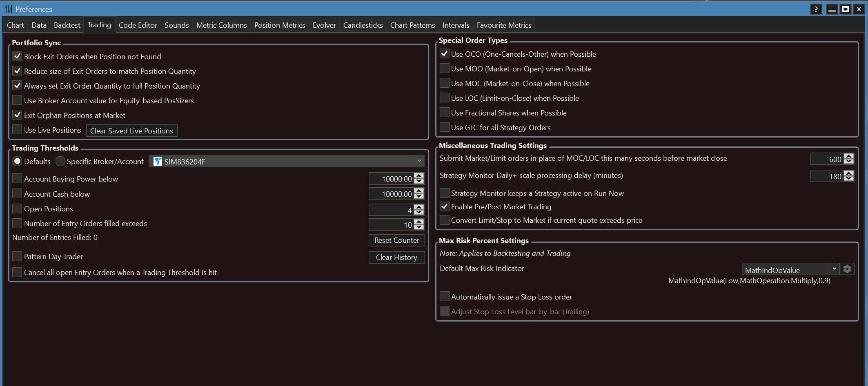Uncheck Exit Orphan Positions at Market
The height and width of the screenshot is (386, 868).
coord(17,115)
